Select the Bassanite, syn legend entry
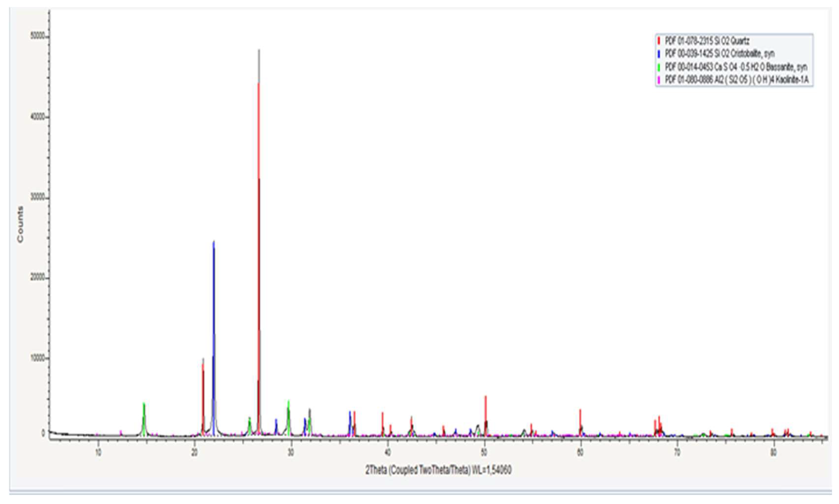 click(x=736, y=67)
